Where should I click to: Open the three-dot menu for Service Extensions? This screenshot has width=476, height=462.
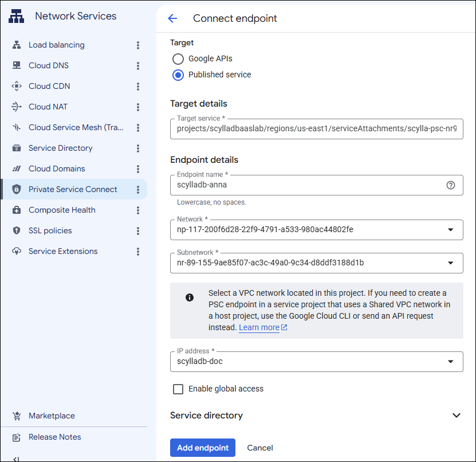click(138, 252)
